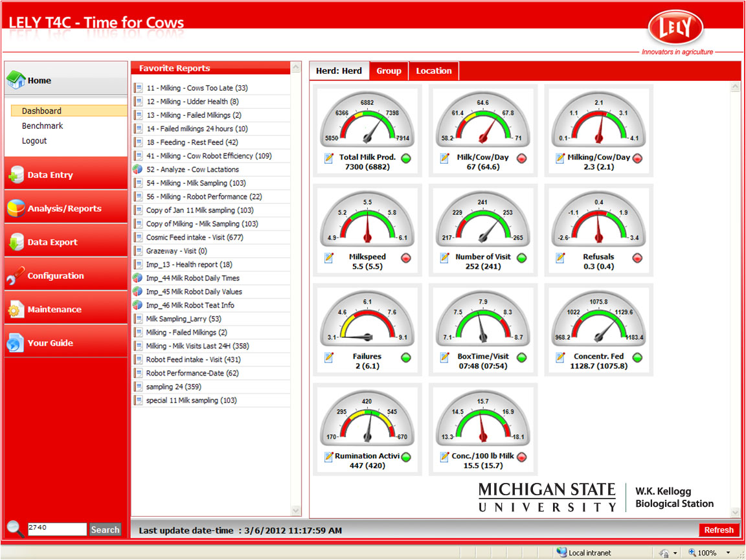Click the Maintenance gear document icon

coord(16,309)
